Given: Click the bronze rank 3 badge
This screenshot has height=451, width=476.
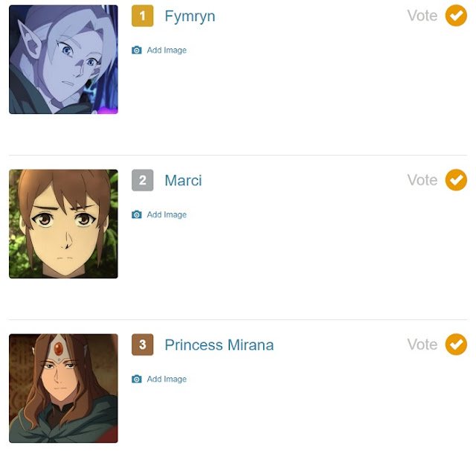Looking at the screenshot, I should (142, 345).
